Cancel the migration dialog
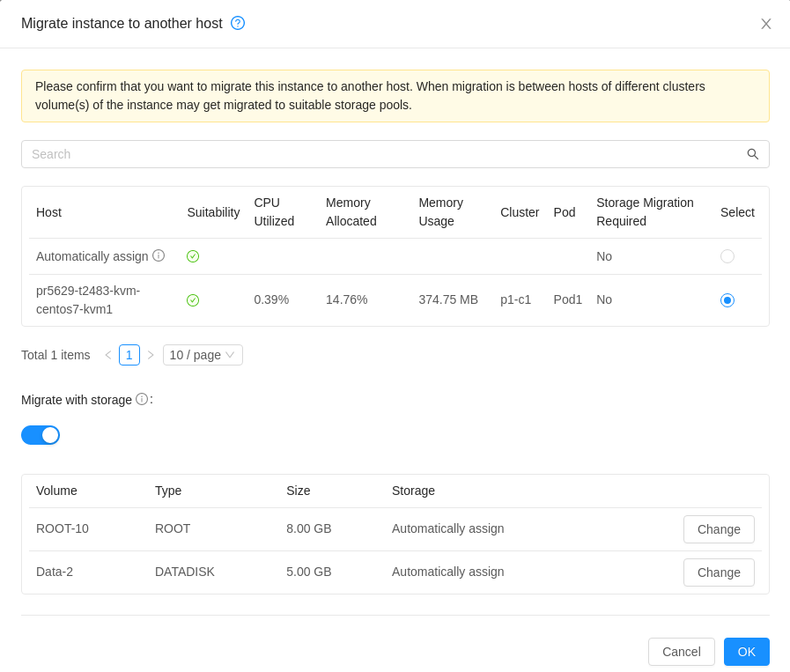Screen dimensions: 790x672 681,652
